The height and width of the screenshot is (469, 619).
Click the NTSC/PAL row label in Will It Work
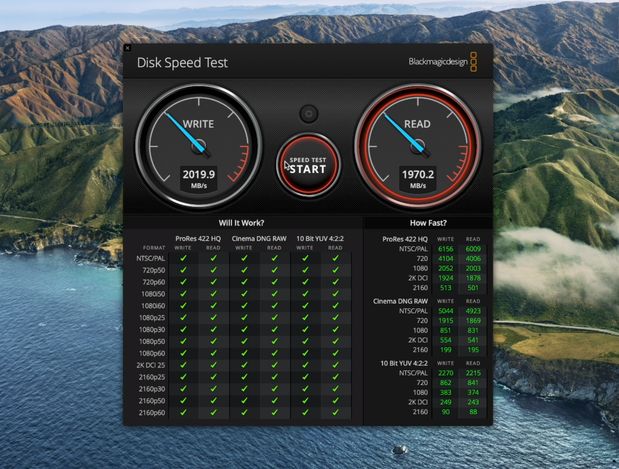(151, 258)
